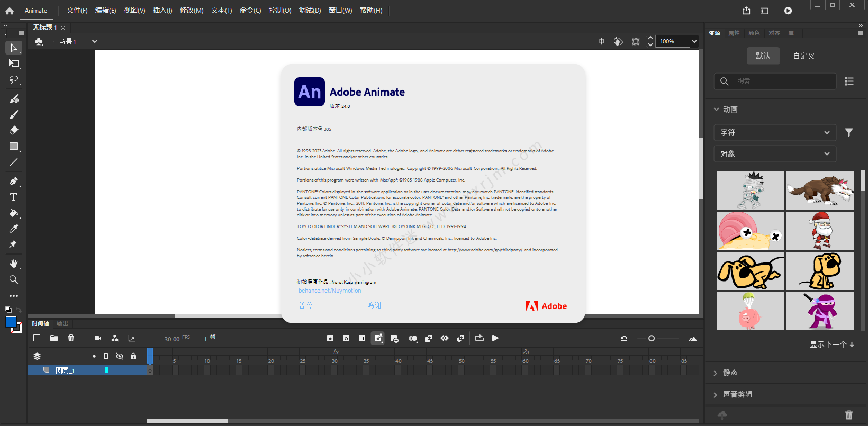The height and width of the screenshot is (426, 868).
Task: Play the timeline animation
Action: tap(495, 338)
